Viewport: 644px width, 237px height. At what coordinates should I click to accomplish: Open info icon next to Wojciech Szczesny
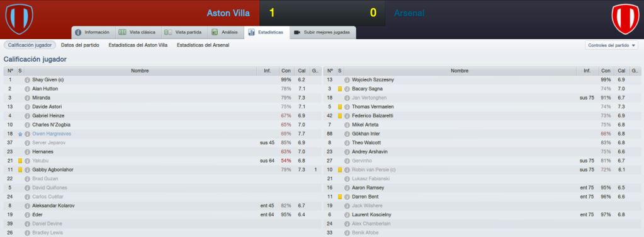[x=347, y=80]
